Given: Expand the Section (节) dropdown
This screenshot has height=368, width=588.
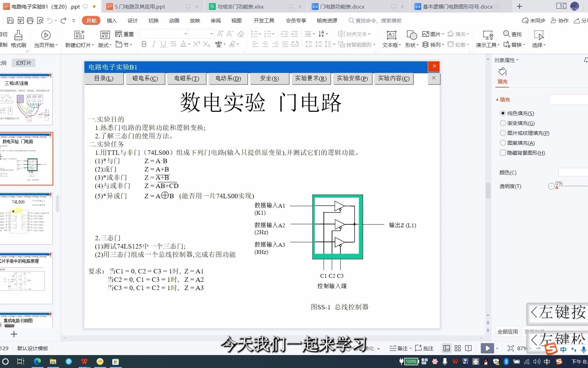Looking at the screenshot, I should 124,45.
